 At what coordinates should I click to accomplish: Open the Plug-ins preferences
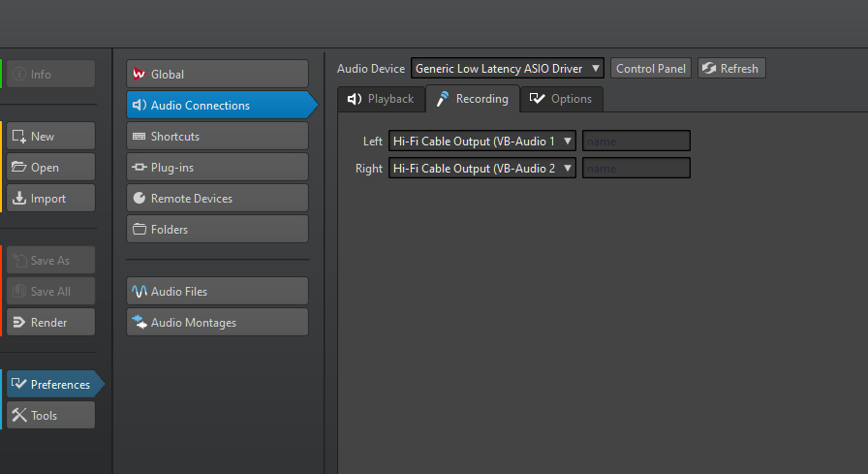pyautogui.click(x=217, y=168)
